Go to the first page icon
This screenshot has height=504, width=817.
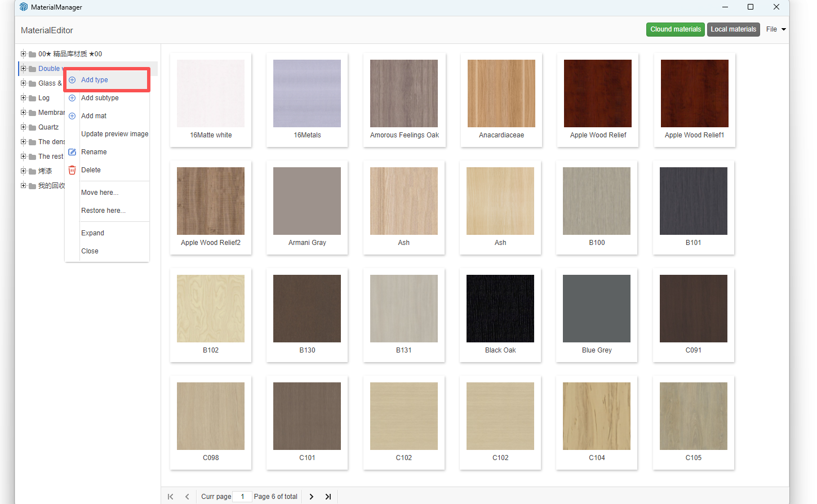tap(171, 497)
